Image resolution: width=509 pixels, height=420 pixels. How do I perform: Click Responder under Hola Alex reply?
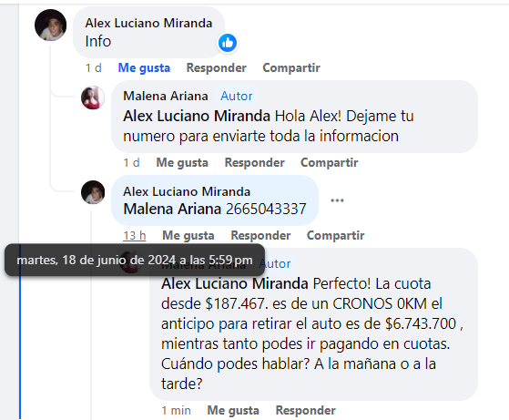click(255, 162)
